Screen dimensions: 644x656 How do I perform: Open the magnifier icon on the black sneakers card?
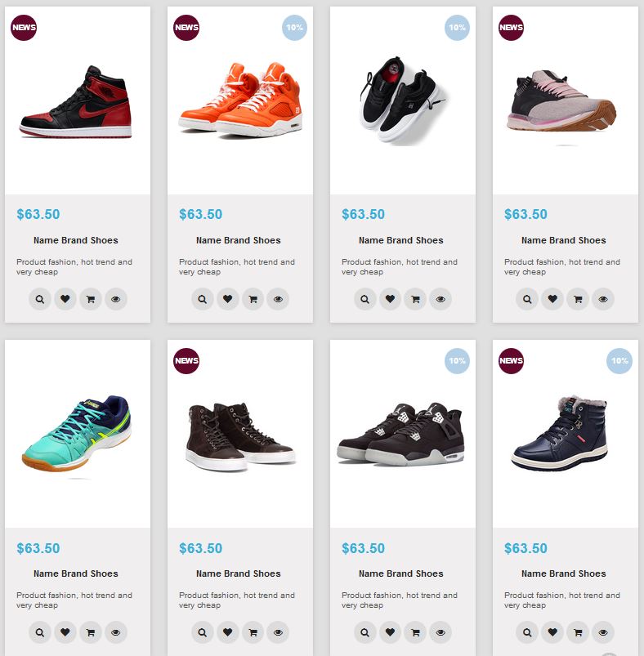[x=364, y=298]
